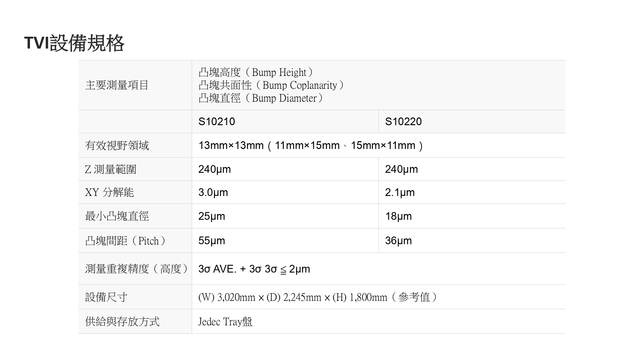This screenshot has height=362, width=644.
Task: Click the 18μm minimum bump diameter cell
Action: tap(398, 216)
